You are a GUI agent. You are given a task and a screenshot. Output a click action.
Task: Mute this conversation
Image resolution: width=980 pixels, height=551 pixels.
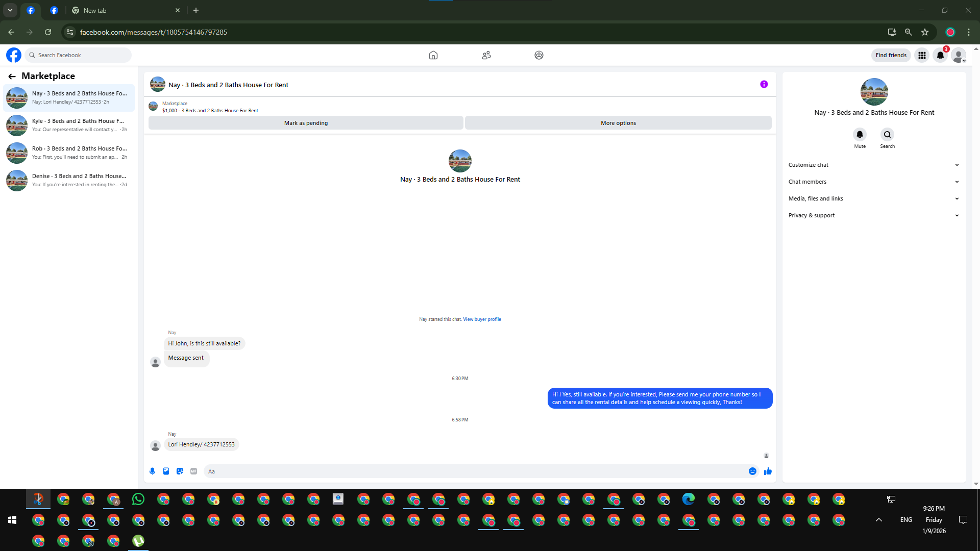coord(860,135)
